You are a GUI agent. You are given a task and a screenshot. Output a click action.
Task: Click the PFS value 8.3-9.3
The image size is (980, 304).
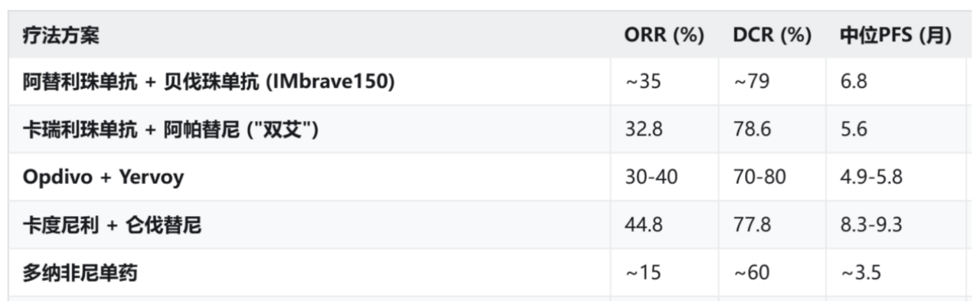[871, 225]
